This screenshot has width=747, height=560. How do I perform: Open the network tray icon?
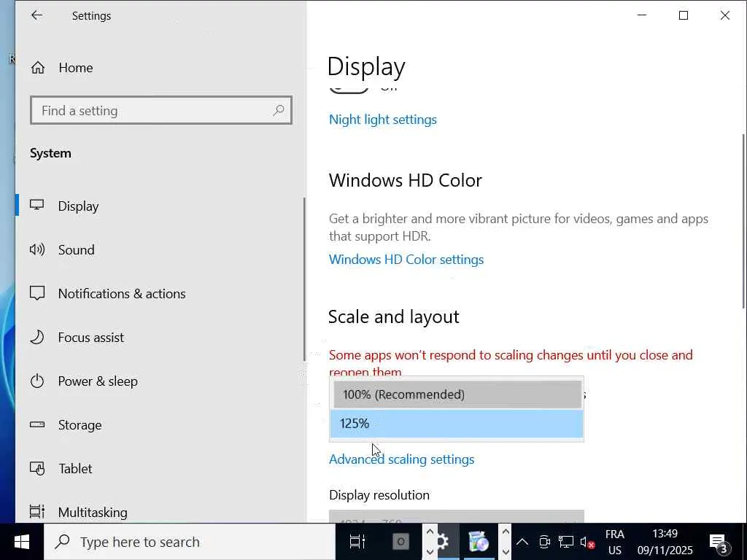(566, 542)
